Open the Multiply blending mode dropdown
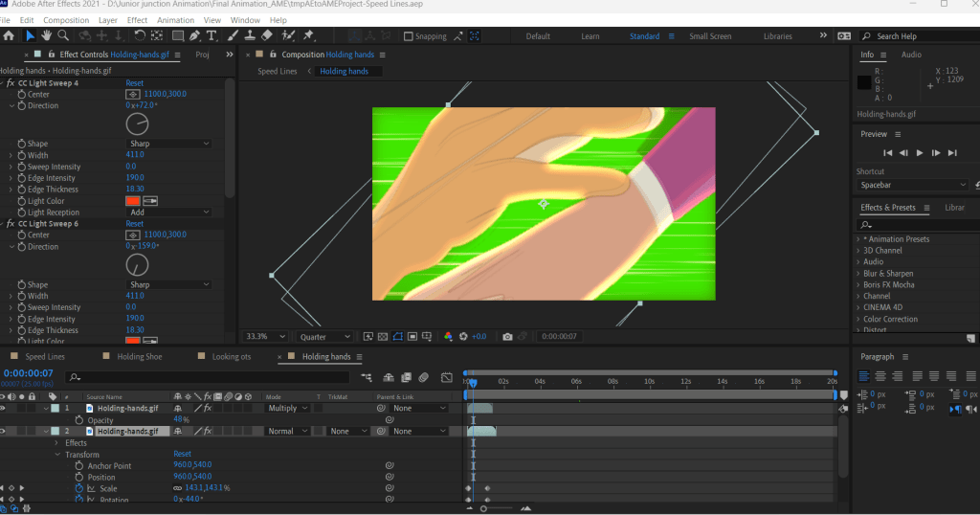 pyautogui.click(x=287, y=408)
